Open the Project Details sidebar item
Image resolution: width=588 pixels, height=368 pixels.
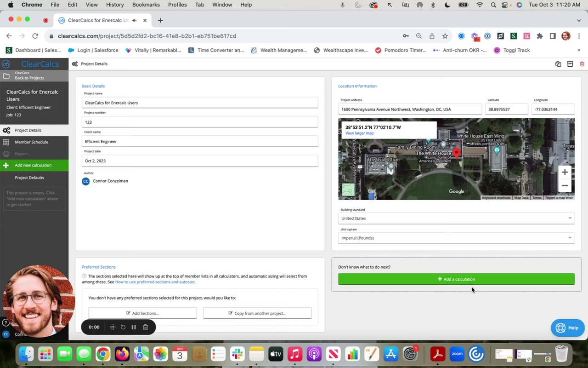[x=34, y=130]
